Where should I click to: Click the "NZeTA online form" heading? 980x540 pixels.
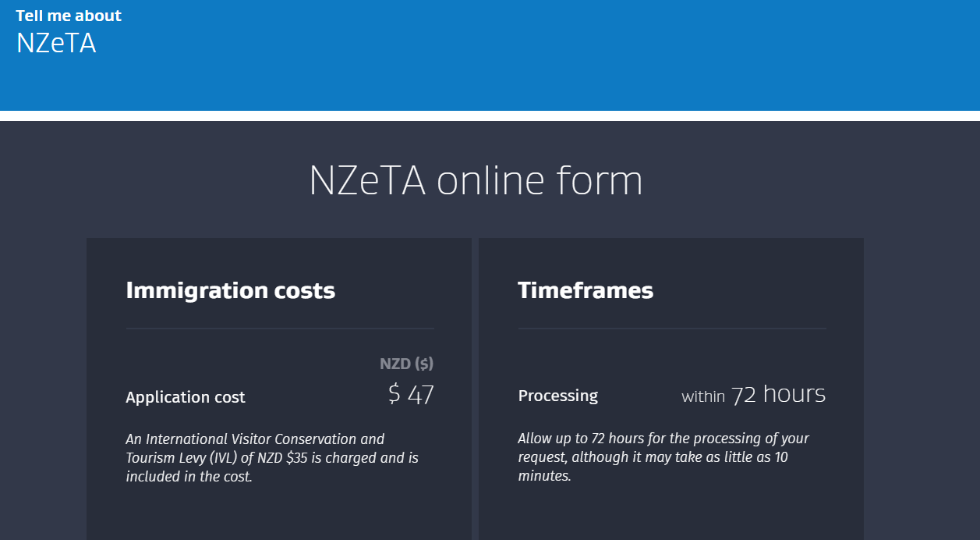pos(476,181)
